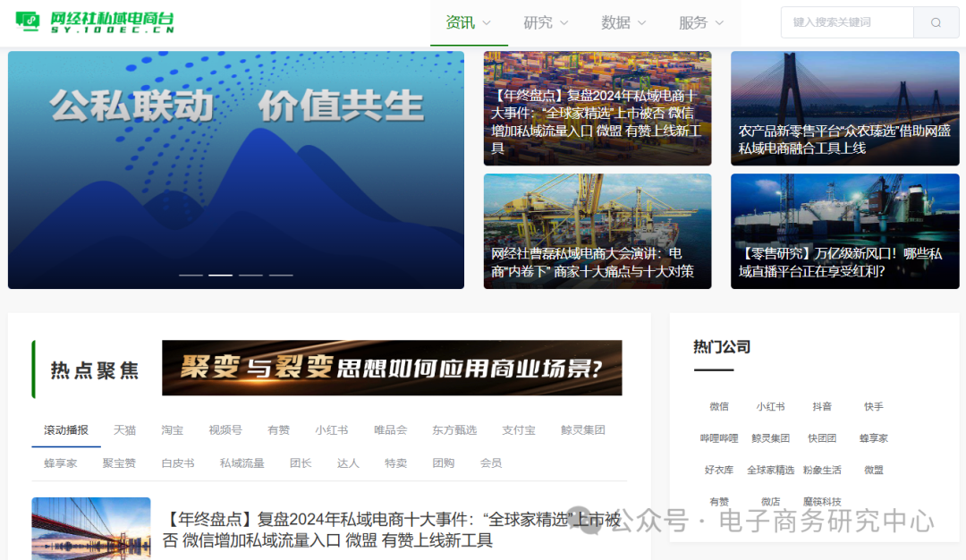Open the 农产品新零售平台 众农臻选 article
Viewport: 966px width, 560px height.
[844, 109]
